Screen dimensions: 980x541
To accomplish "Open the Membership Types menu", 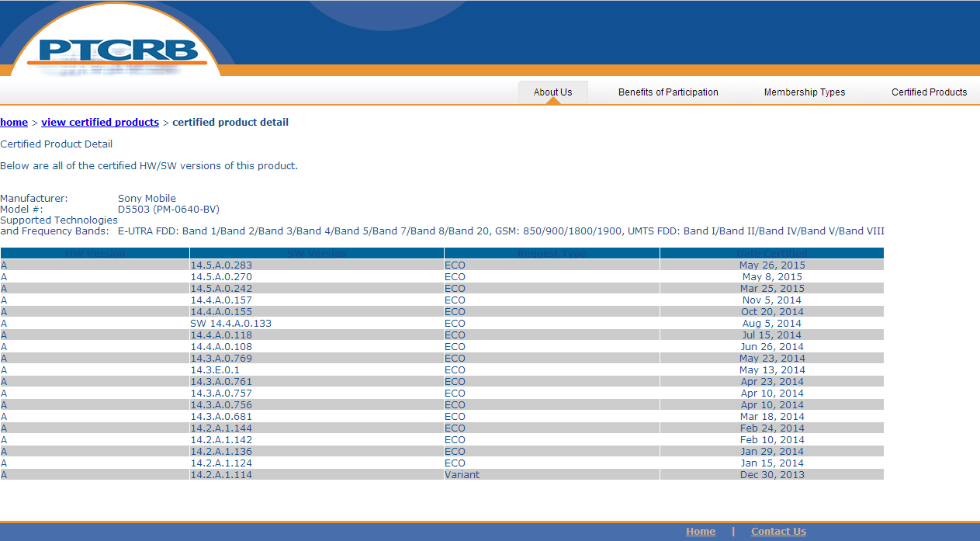I will (x=805, y=92).
